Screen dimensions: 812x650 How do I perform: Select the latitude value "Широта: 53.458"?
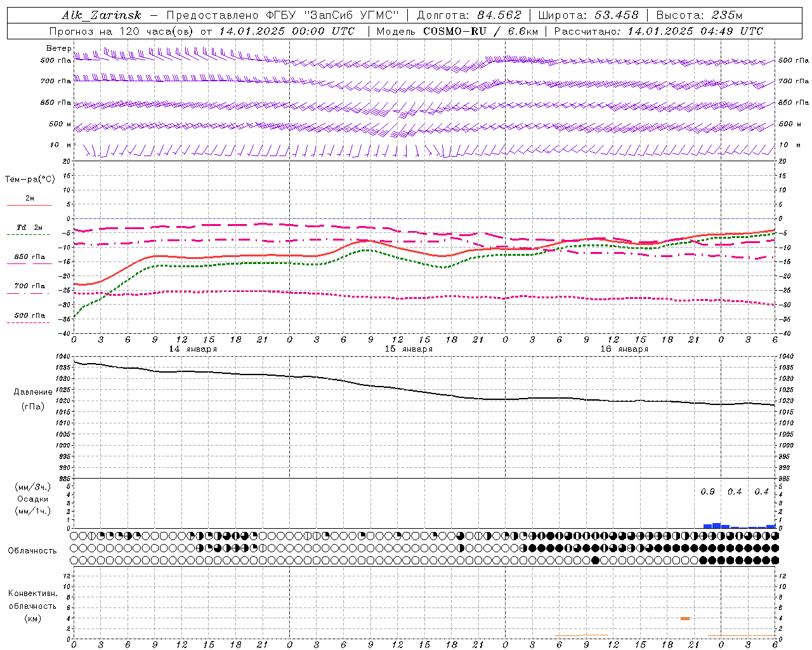tap(588, 15)
